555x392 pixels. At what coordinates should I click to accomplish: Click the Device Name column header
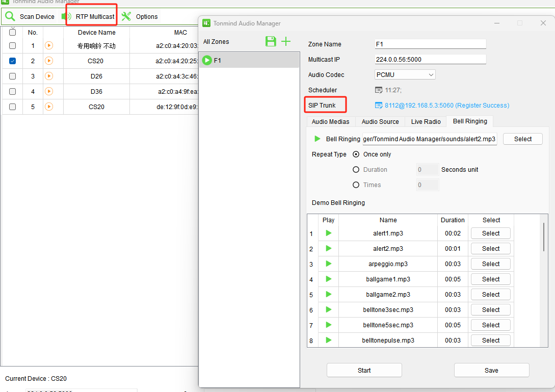pos(97,32)
